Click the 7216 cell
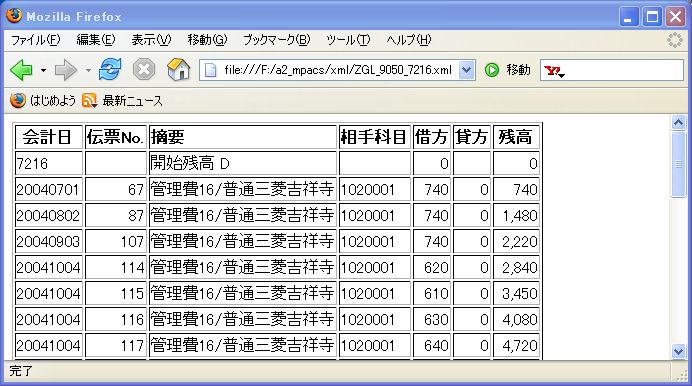The width and height of the screenshot is (692, 386). 49,163
